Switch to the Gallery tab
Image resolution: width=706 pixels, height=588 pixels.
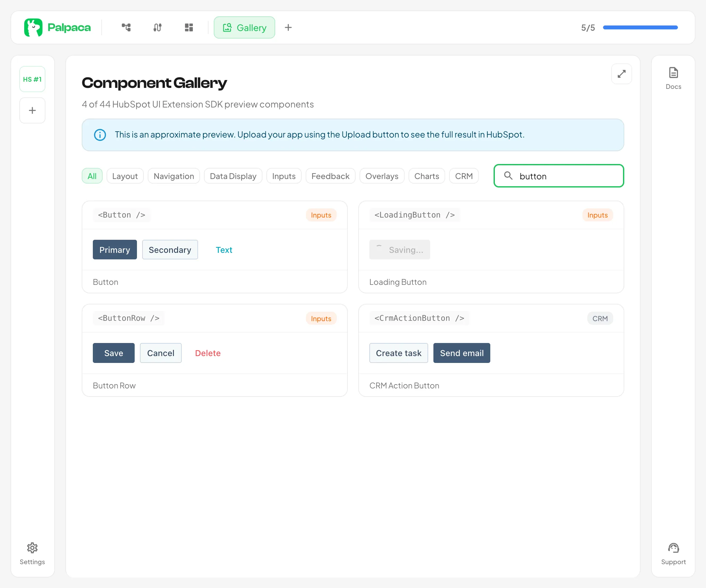[244, 27]
